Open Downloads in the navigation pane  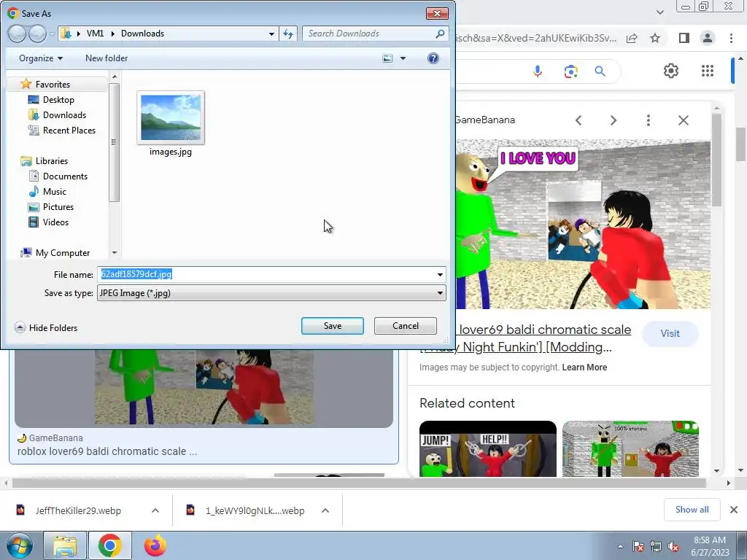[x=64, y=114]
